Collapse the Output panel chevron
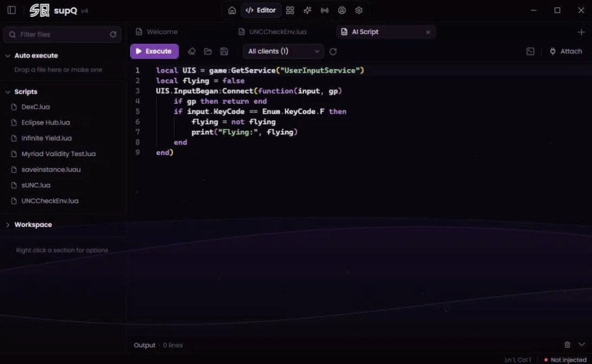Screen dimensions: 592x364 (x=582, y=344)
